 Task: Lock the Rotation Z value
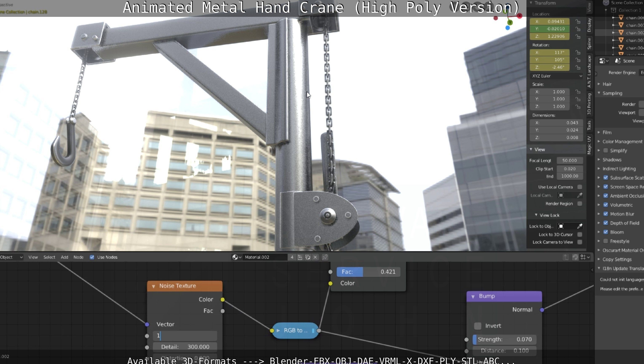click(578, 67)
